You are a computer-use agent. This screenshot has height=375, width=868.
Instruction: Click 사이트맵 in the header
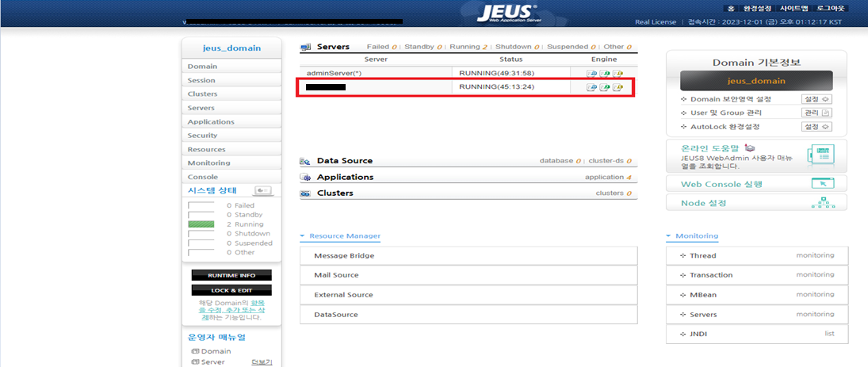pos(793,8)
